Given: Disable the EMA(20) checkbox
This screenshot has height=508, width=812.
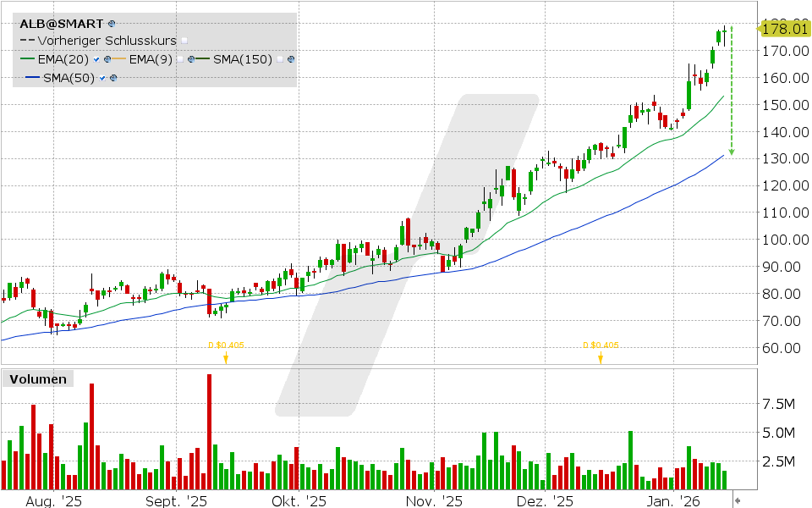Looking at the screenshot, I should (96, 59).
